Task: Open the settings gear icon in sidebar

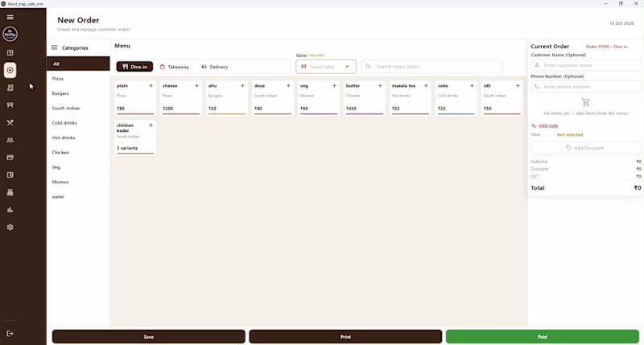Action: [x=10, y=228]
